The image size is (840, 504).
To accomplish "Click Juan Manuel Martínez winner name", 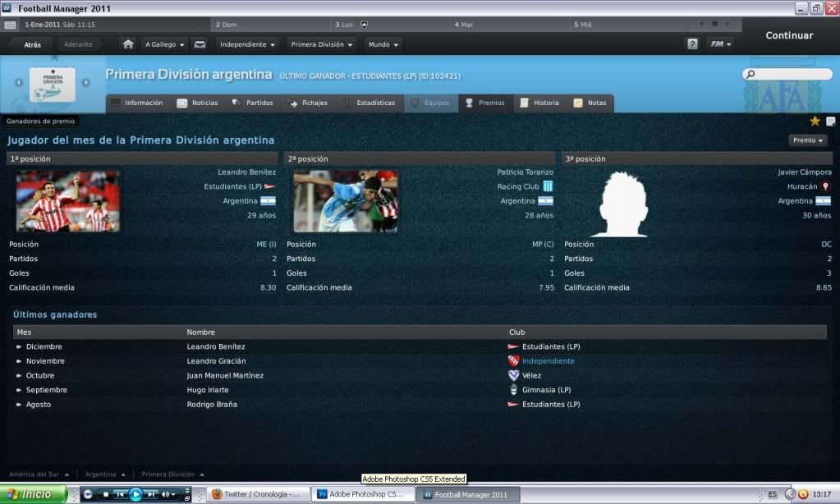I will tap(225, 375).
